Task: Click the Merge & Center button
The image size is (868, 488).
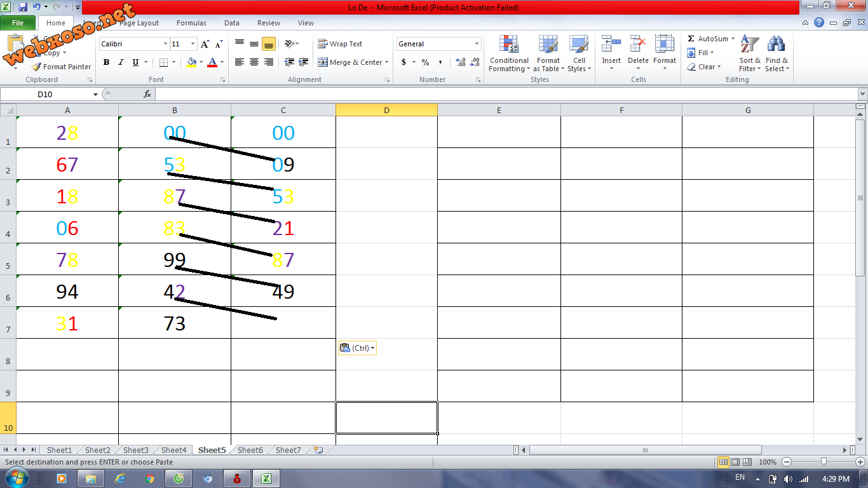Action: 350,62
